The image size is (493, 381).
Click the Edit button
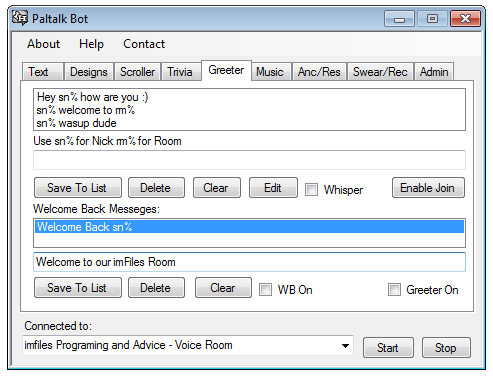coord(273,188)
